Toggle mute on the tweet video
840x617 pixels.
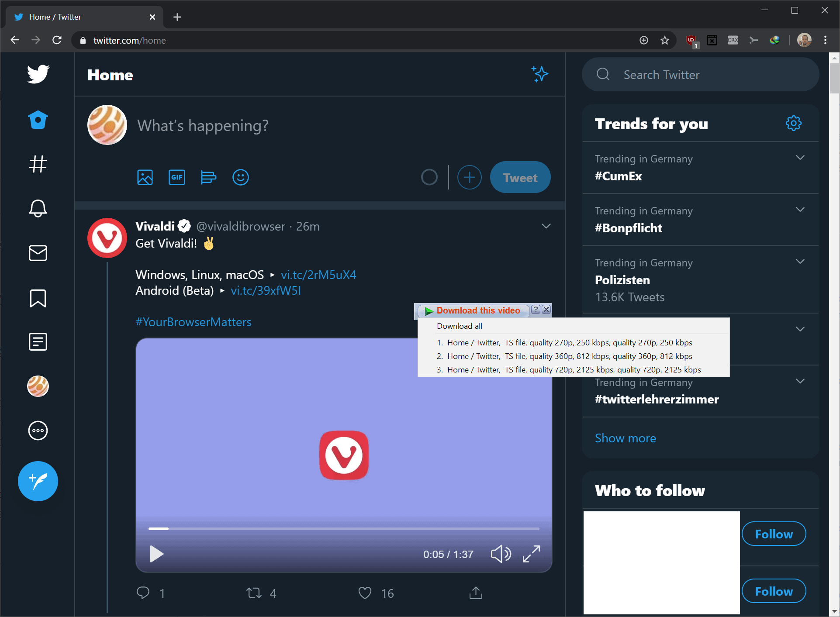coord(502,555)
